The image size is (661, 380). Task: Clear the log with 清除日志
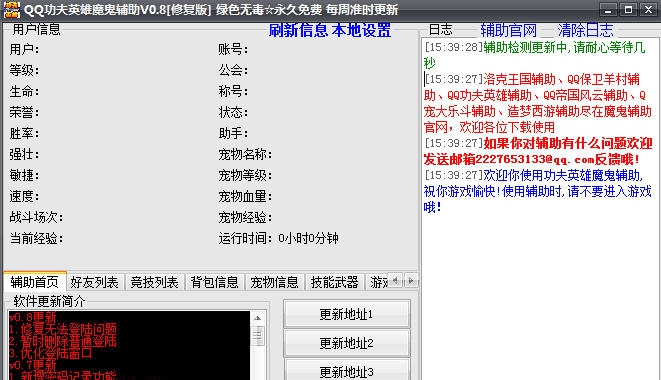click(x=586, y=30)
